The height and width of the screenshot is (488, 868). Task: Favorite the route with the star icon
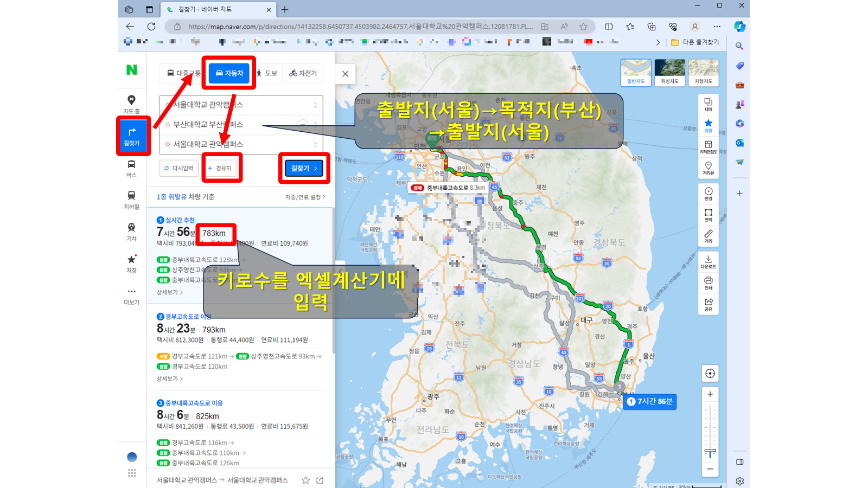tap(305, 480)
